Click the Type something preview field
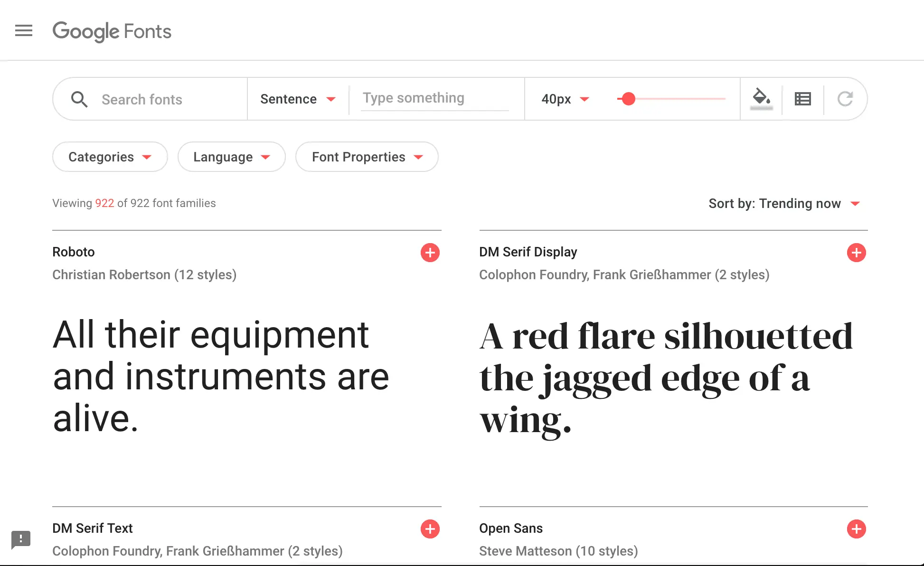Image resolution: width=924 pixels, height=566 pixels. click(434, 98)
